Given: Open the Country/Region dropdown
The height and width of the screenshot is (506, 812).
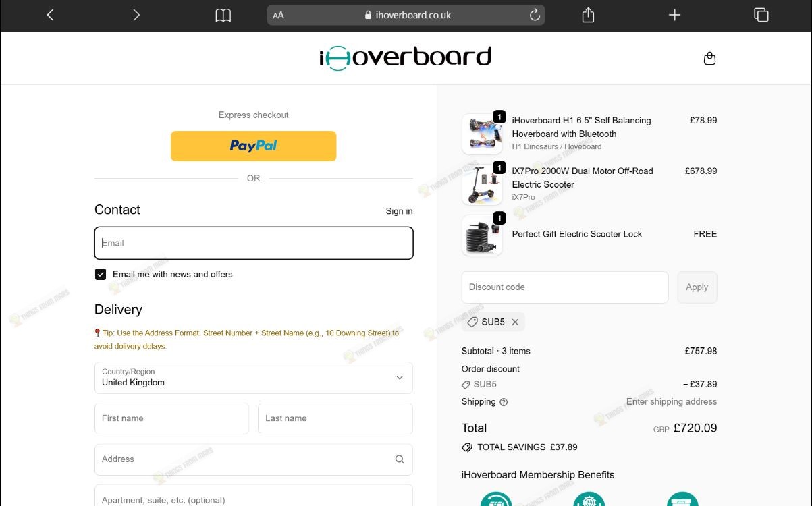Looking at the screenshot, I should click(x=254, y=378).
